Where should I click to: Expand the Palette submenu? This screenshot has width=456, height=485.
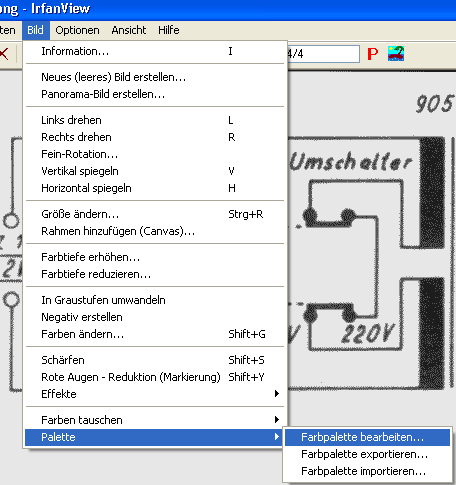point(155,437)
